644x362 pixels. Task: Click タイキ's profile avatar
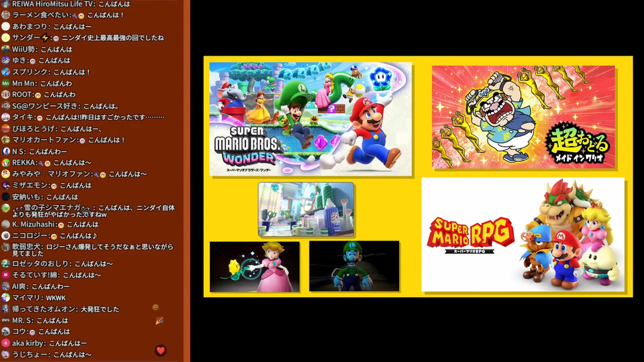(x=5, y=117)
